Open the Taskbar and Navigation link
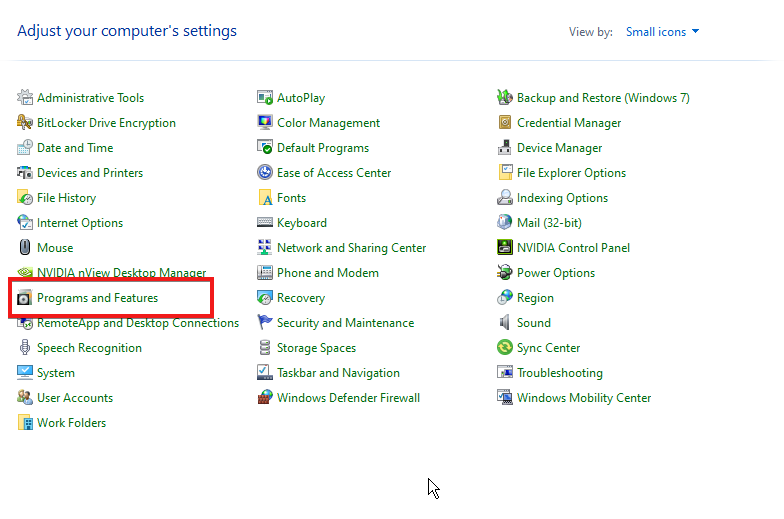This screenshot has width=784, height=519. 338,373
